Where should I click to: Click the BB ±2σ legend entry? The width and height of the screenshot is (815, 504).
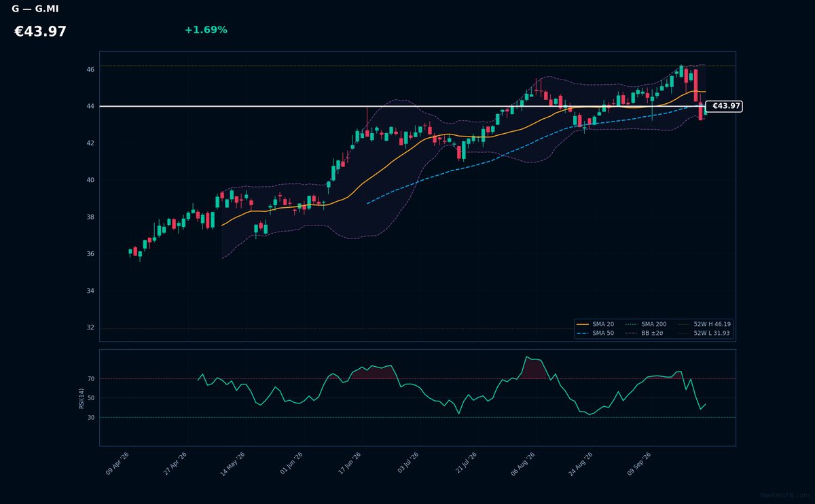point(644,334)
